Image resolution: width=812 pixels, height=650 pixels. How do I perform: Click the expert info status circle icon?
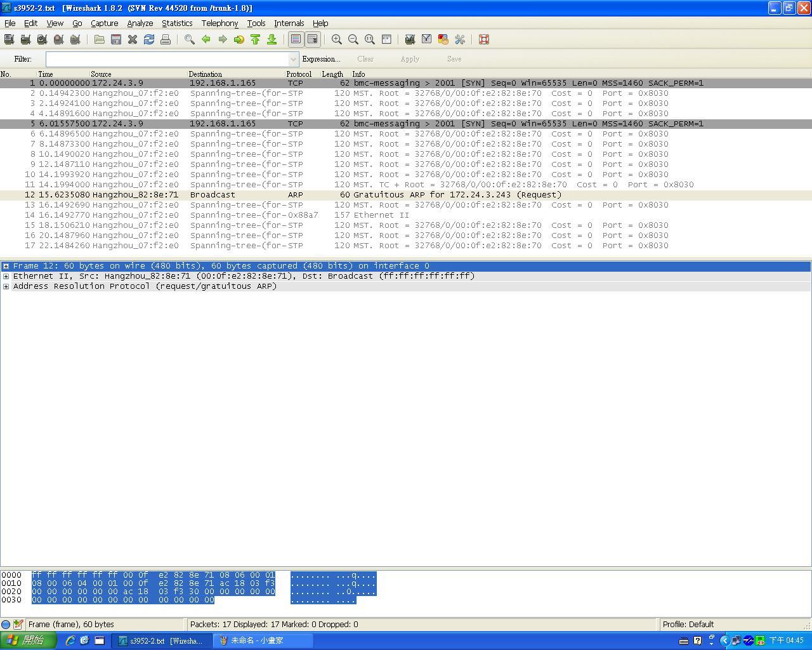click(6, 625)
